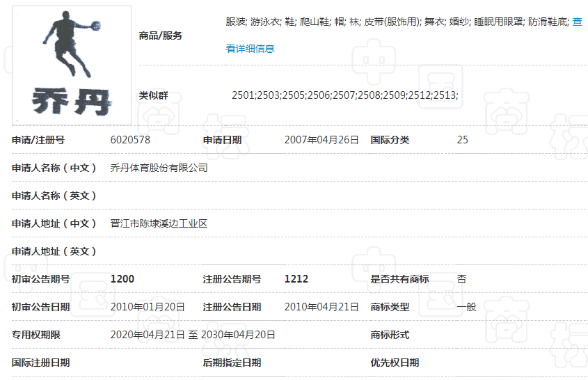
Task: Click the 申请人地址（英文） label
Action: [54, 251]
